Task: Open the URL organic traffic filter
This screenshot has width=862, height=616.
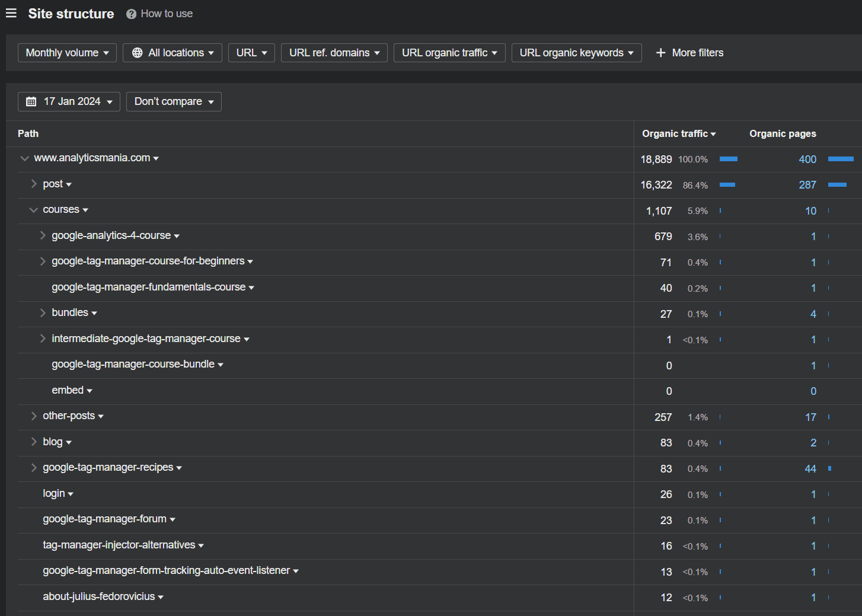Action: click(449, 53)
